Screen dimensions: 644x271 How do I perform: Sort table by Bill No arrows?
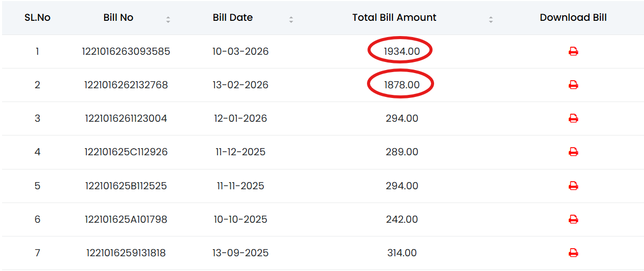pyautogui.click(x=168, y=20)
